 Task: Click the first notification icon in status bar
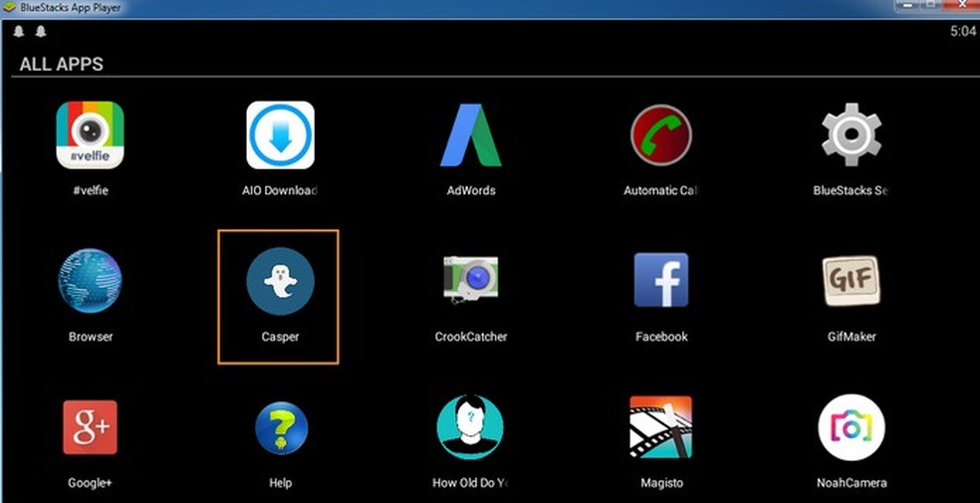19,31
